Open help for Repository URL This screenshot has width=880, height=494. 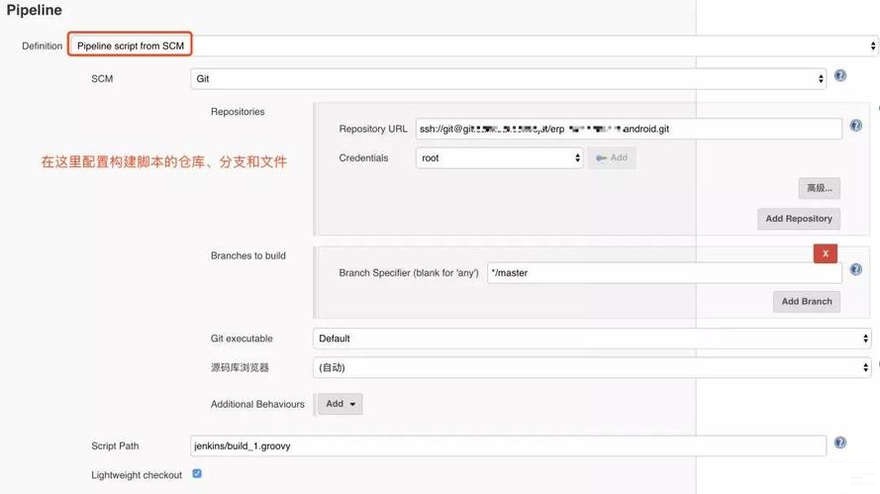856,125
